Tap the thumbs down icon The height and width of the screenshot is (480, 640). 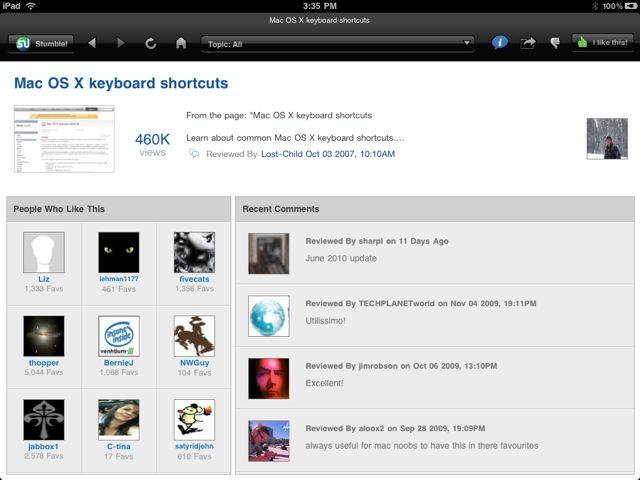(x=555, y=43)
